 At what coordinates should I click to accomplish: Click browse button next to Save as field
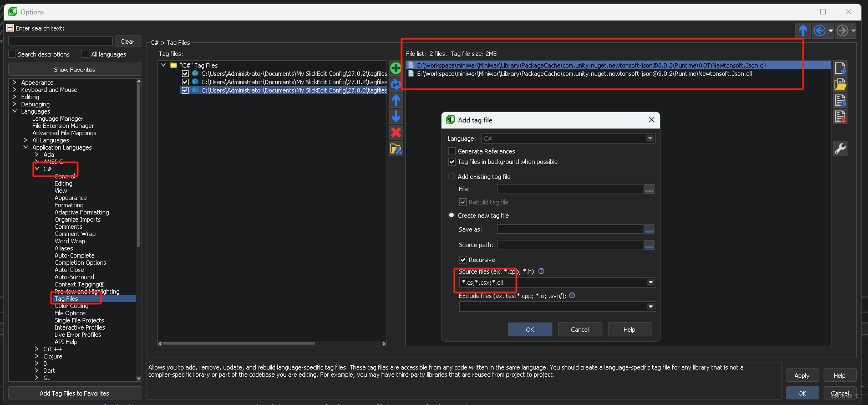tap(649, 229)
